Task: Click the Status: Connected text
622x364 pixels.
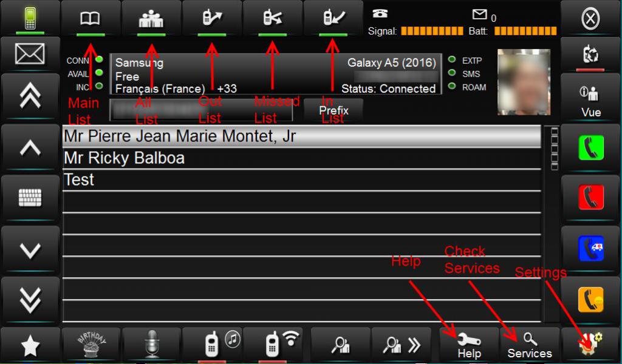Action: pyautogui.click(x=388, y=89)
